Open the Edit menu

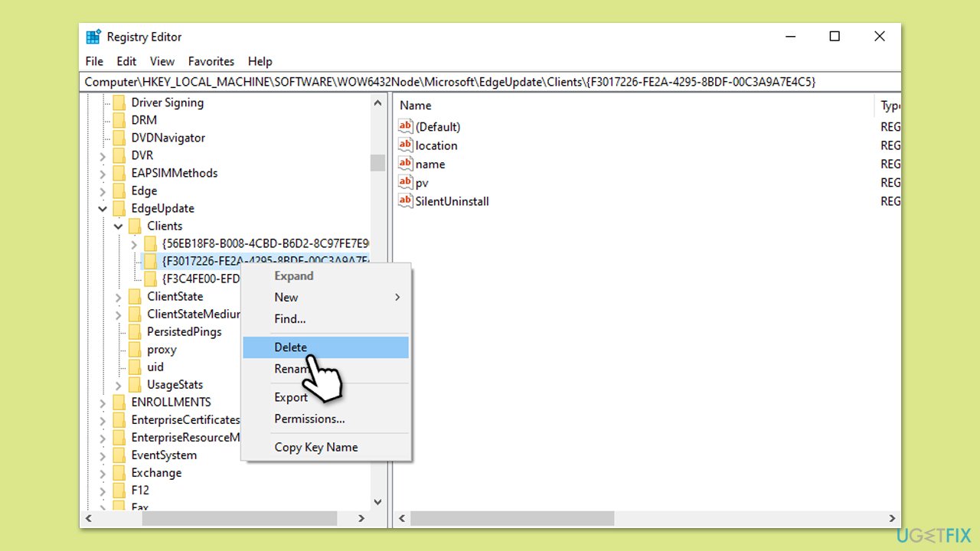(x=126, y=61)
